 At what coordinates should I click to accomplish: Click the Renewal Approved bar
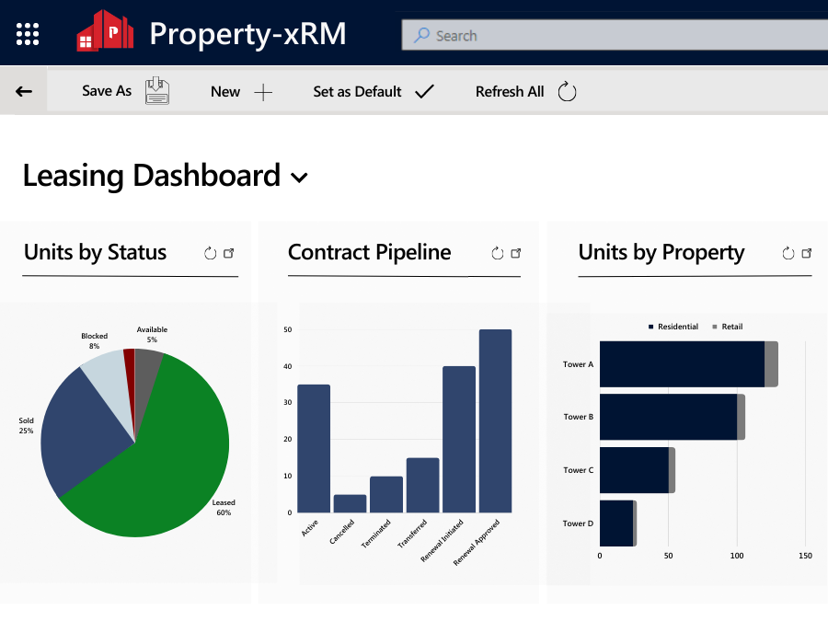(495, 420)
